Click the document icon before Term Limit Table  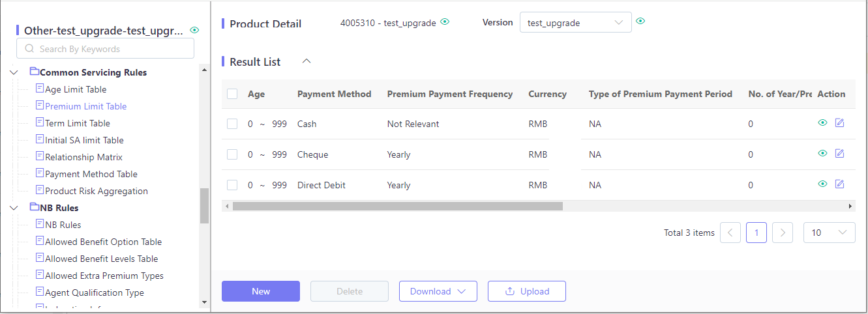[39, 122]
